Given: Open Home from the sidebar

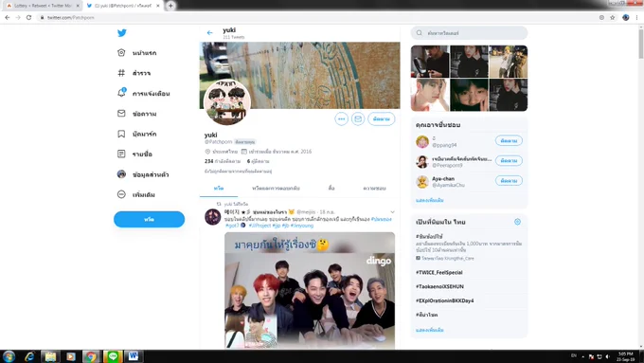Looking at the screenshot, I should [x=136, y=53].
